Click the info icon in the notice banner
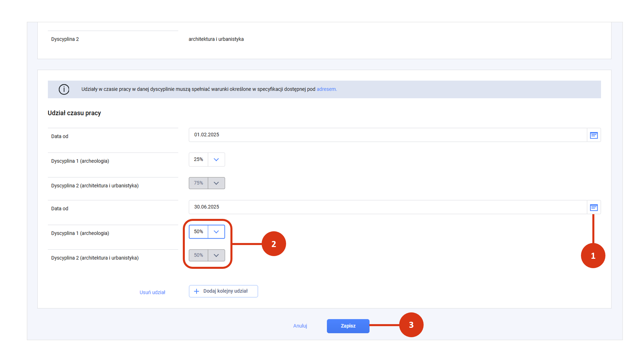 coord(64,89)
